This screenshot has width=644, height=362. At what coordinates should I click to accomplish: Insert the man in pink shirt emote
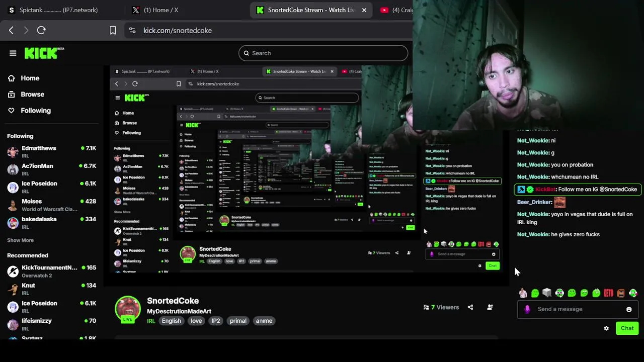click(523, 293)
